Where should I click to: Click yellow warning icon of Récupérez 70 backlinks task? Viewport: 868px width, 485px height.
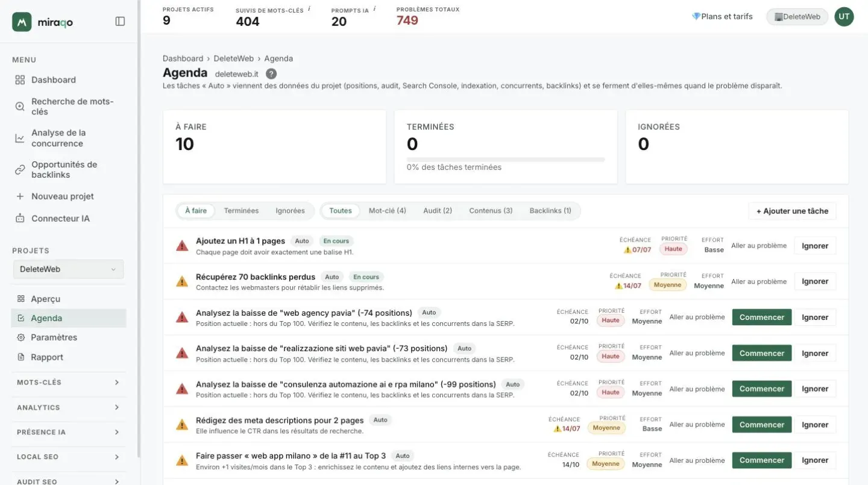[x=182, y=281]
